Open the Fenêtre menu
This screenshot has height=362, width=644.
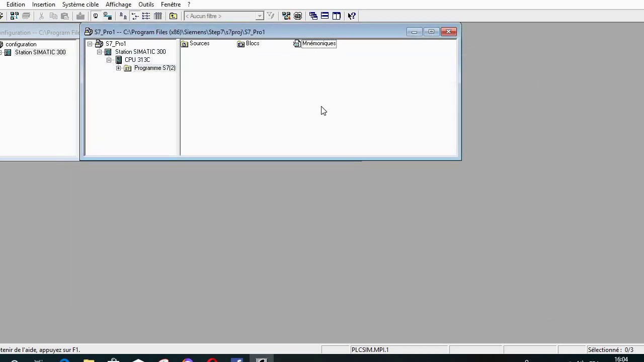tap(171, 5)
